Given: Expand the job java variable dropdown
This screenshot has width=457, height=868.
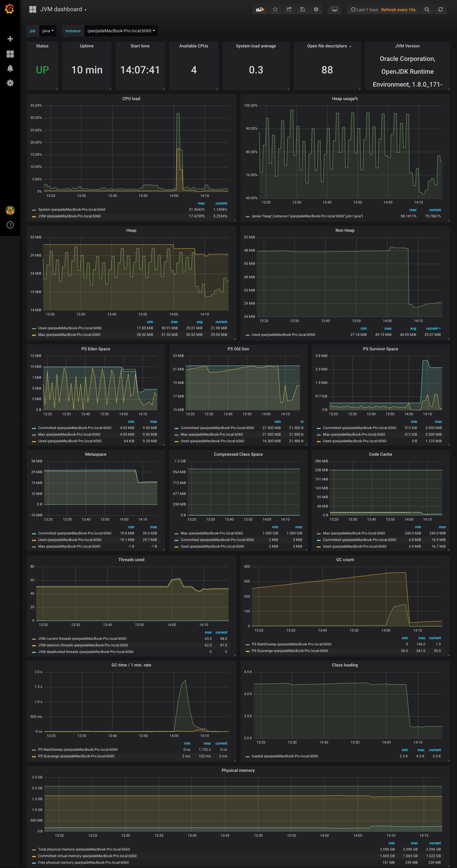Looking at the screenshot, I should click(x=48, y=31).
